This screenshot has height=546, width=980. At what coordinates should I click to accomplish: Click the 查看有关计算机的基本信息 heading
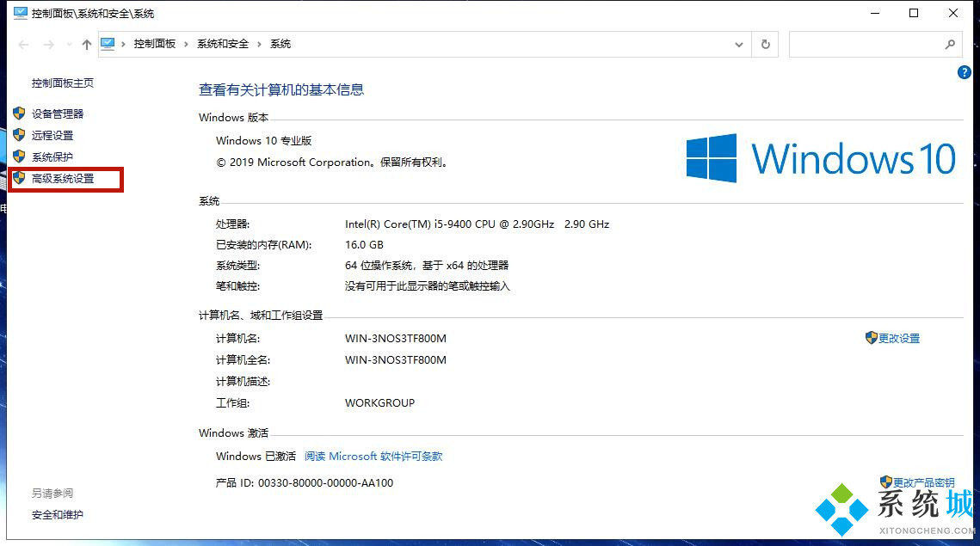(x=281, y=90)
